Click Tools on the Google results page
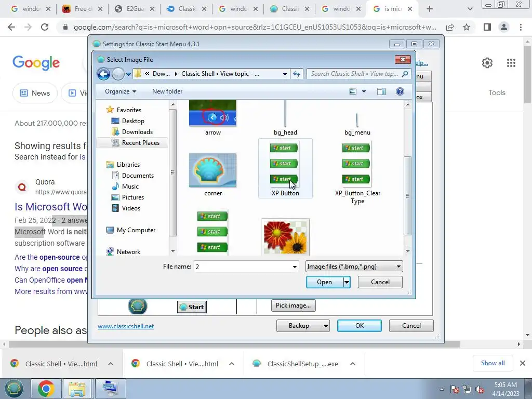The height and width of the screenshot is (399, 532). pos(497,92)
